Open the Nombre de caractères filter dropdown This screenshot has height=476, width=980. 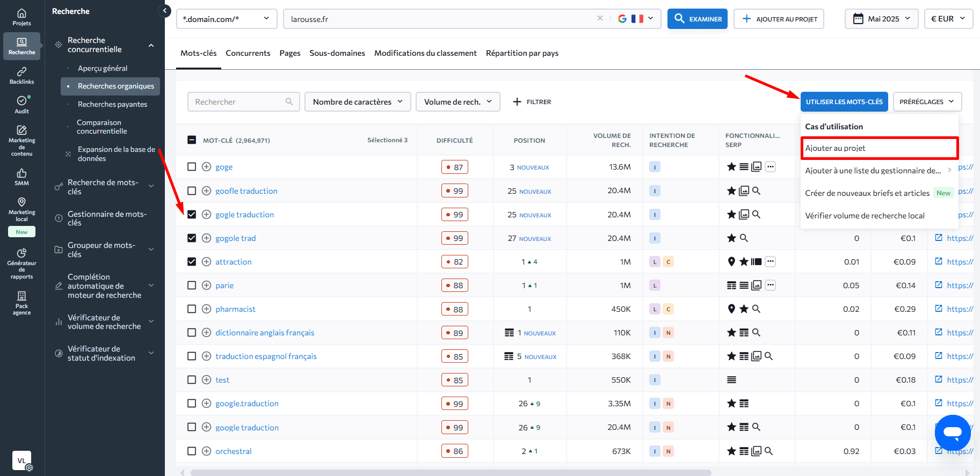[x=358, y=102]
